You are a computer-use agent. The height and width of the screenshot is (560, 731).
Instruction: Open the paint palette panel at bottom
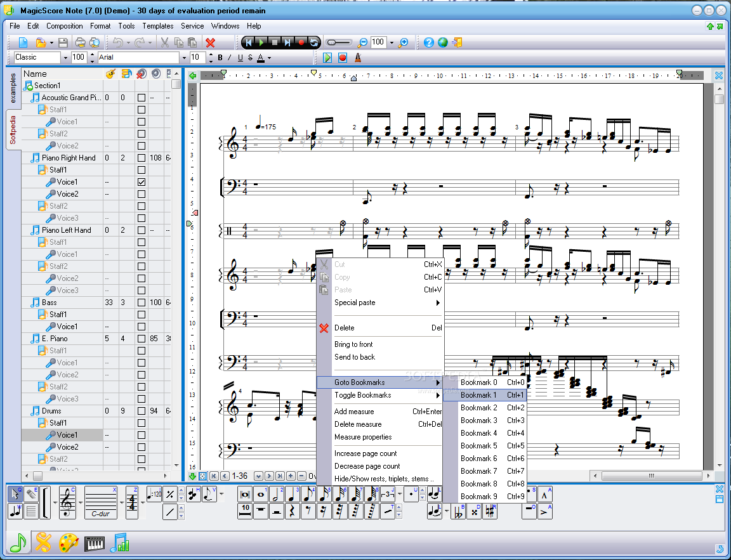[69, 544]
